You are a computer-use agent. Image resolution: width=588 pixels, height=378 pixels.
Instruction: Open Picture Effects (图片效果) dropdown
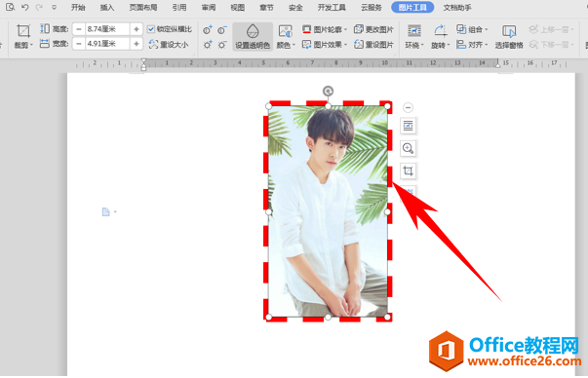[325, 45]
